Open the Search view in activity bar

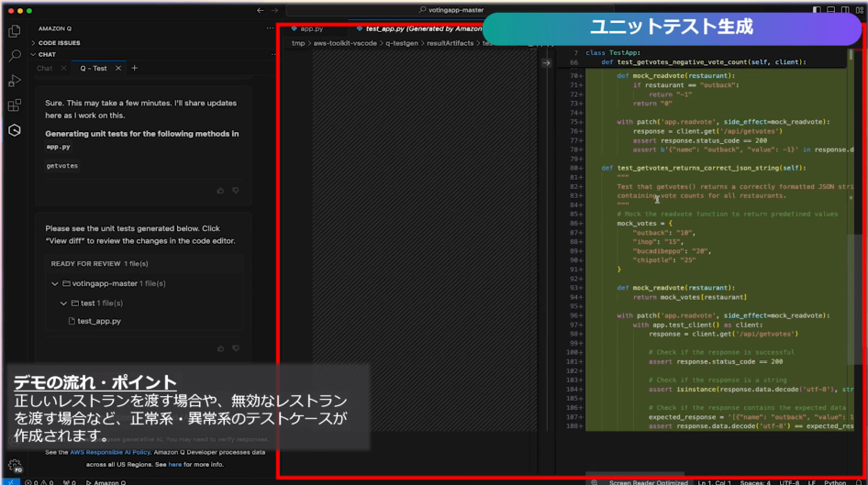coord(15,55)
